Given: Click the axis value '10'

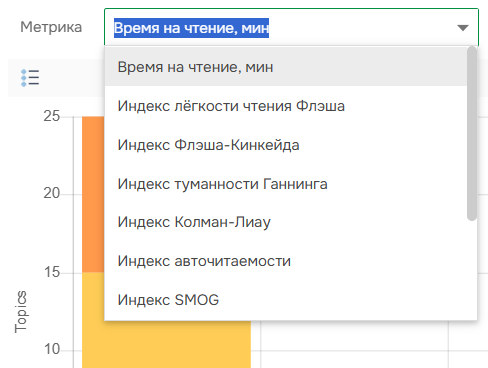Looking at the screenshot, I should click(x=52, y=349).
